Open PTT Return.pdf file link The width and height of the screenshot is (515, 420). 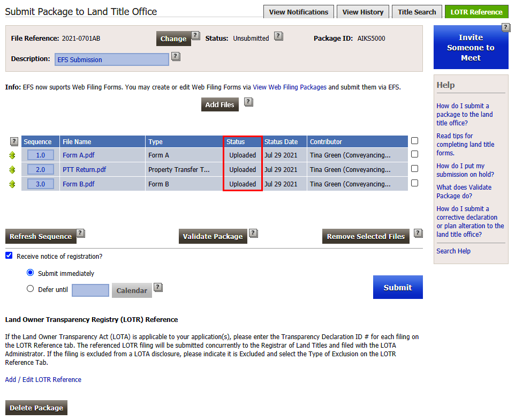click(85, 170)
